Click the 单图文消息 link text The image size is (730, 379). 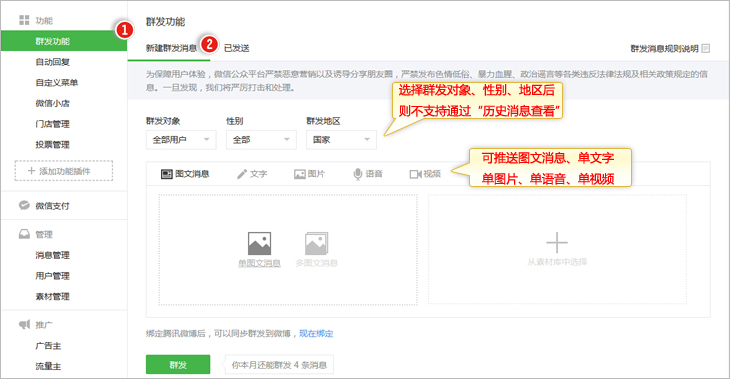pos(259,263)
